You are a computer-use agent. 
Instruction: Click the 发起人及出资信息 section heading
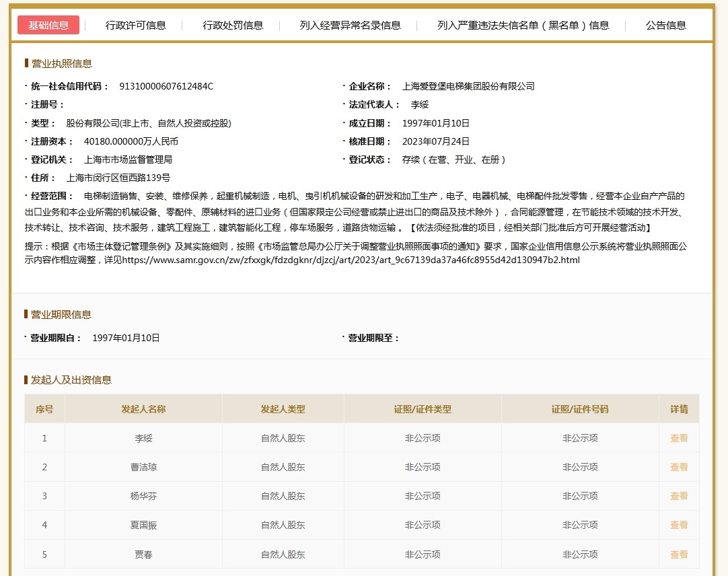point(71,380)
